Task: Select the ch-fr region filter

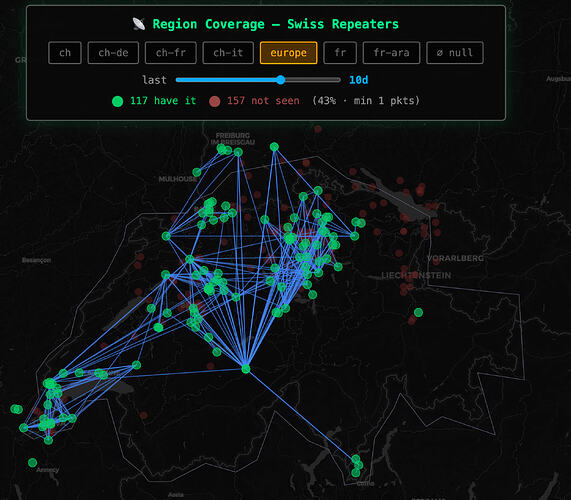Action: [x=171, y=53]
